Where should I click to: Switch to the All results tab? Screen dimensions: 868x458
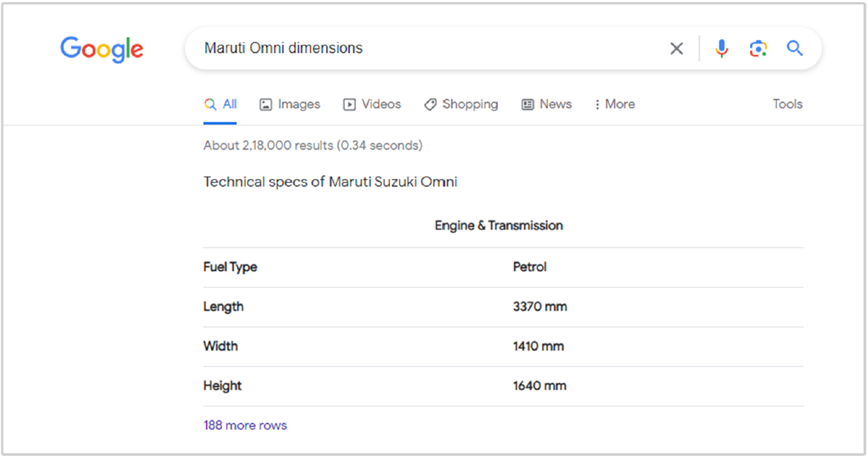click(220, 104)
